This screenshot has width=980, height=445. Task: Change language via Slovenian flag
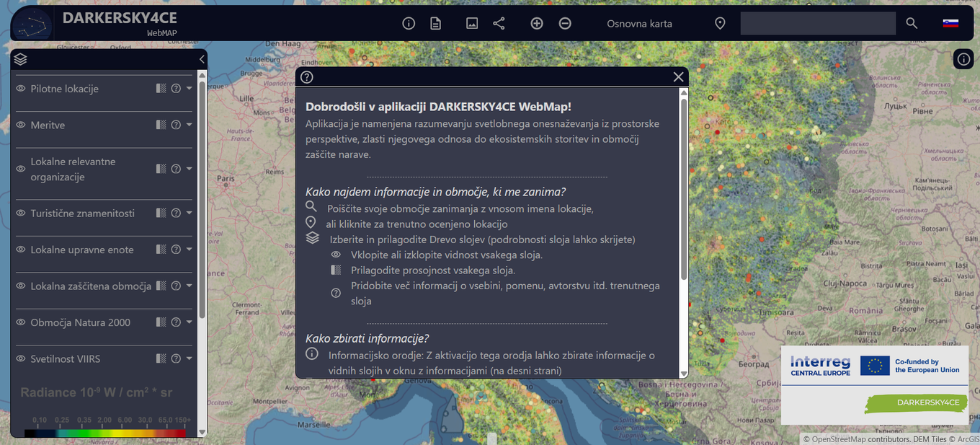click(950, 23)
